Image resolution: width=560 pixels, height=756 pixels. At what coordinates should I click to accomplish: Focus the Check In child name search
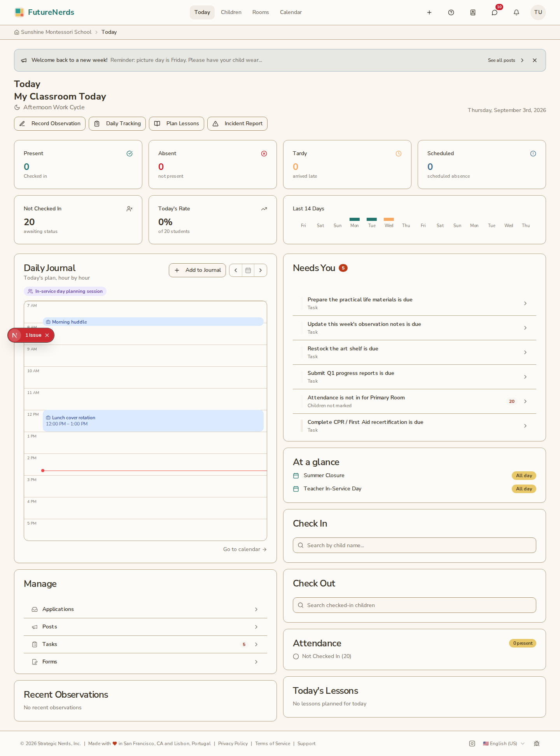(x=415, y=545)
